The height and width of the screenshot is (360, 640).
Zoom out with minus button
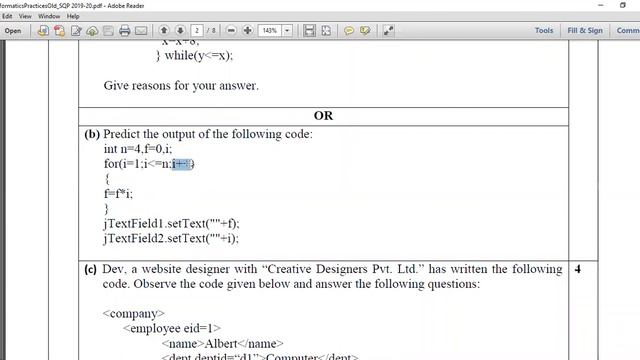tap(231, 31)
